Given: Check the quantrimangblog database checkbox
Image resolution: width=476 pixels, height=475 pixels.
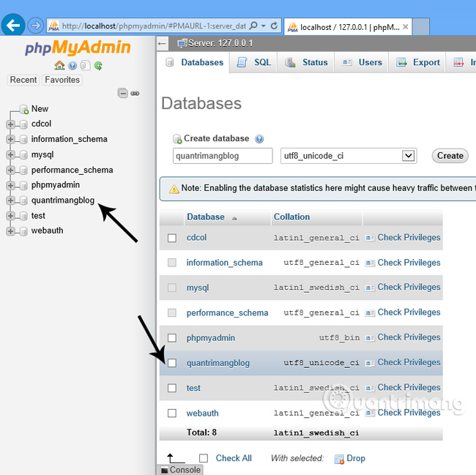Looking at the screenshot, I should 172,363.
